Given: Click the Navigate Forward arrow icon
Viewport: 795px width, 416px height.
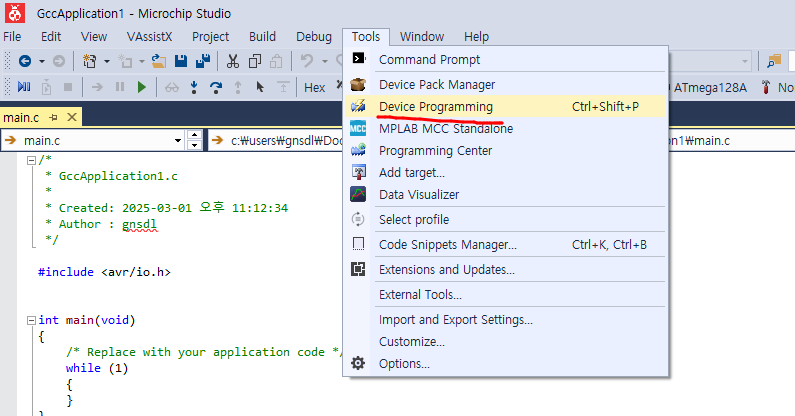Looking at the screenshot, I should pyautogui.click(x=59, y=61).
